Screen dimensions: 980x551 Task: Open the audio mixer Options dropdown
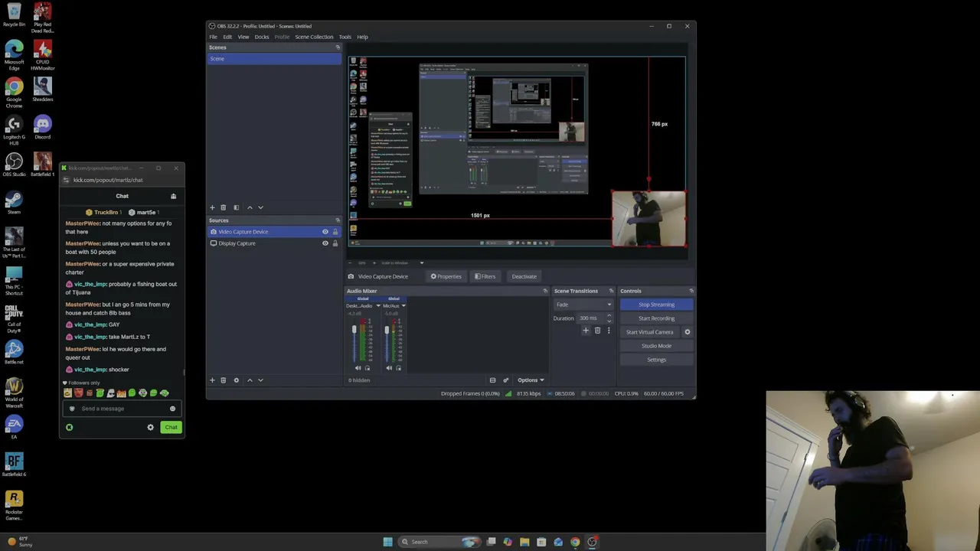531,380
